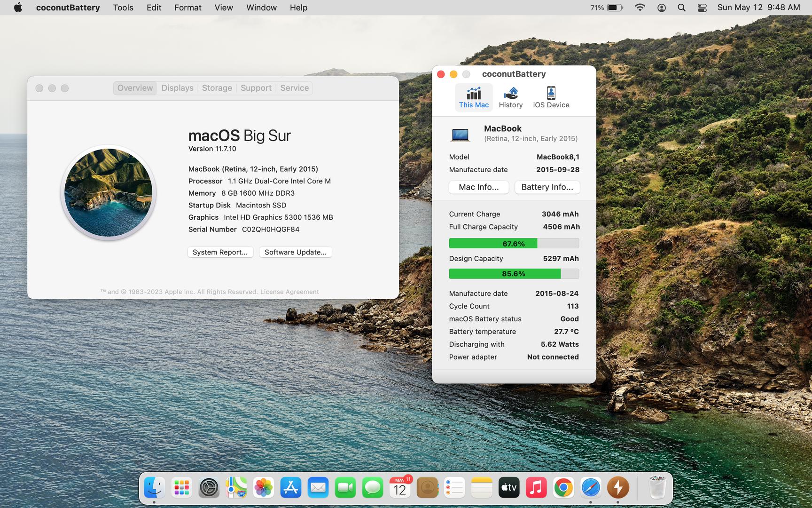
Task: Open the View menu
Action: coord(224,8)
